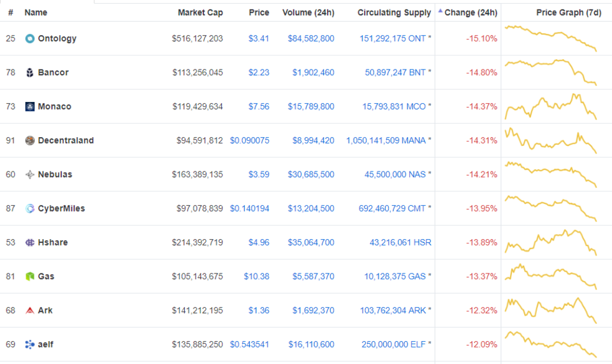
Task: Select Gas change value -13.37%
Action: click(482, 276)
